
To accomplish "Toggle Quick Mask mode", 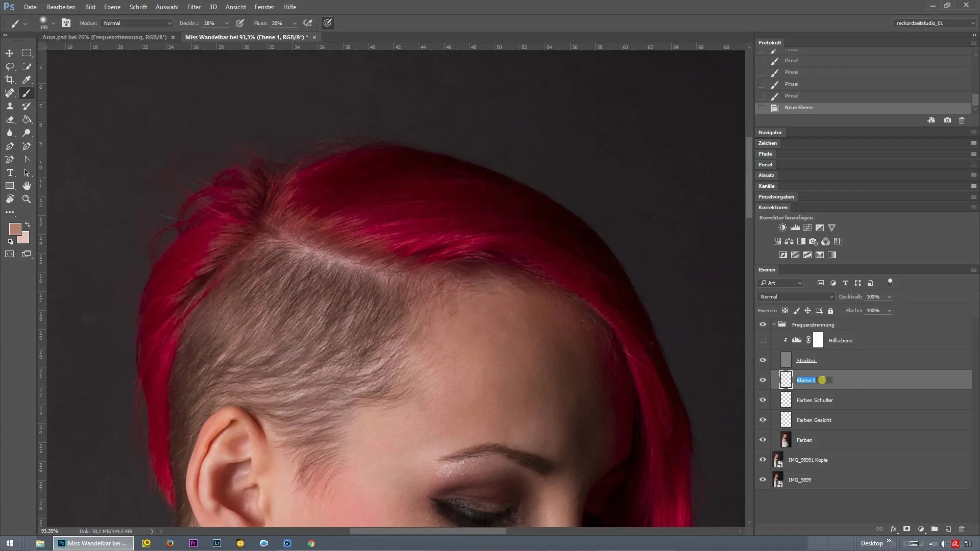I will (x=10, y=254).
